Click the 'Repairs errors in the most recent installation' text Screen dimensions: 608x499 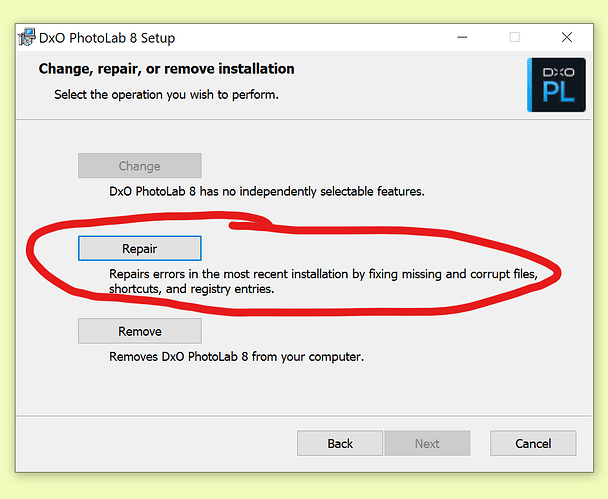(323, 281)
